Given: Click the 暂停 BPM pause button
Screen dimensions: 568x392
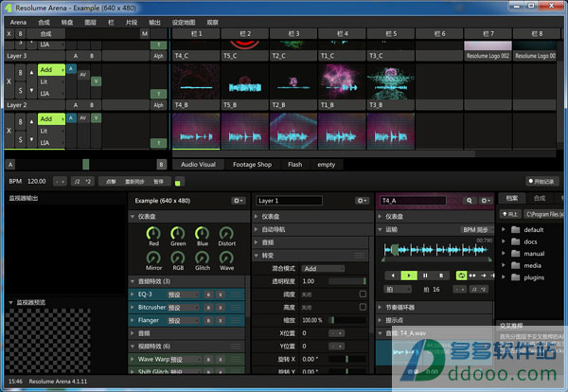Looking at the screenshot, I should point(159,182).
